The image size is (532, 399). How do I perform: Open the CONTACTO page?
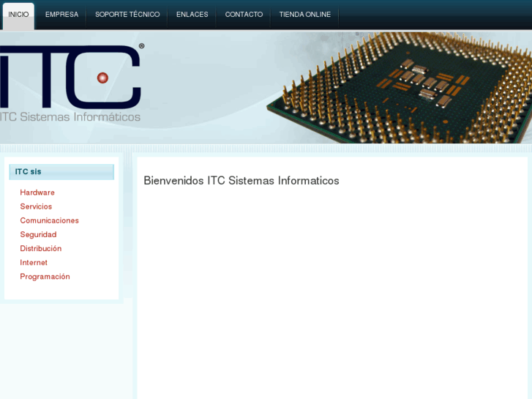coord(244,15)
